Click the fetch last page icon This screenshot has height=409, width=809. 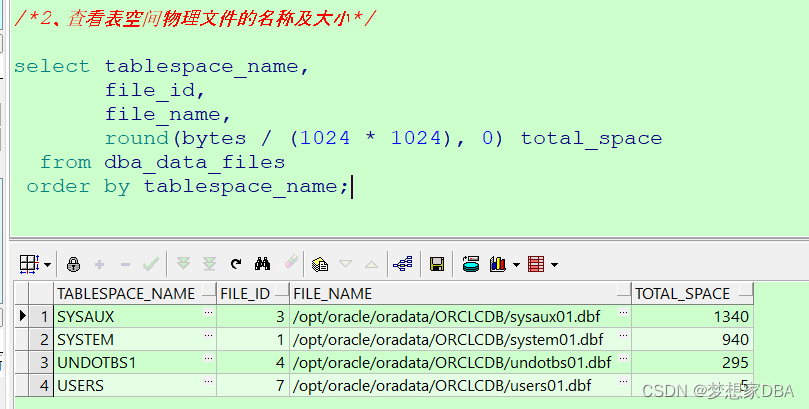tap(209, 264)
